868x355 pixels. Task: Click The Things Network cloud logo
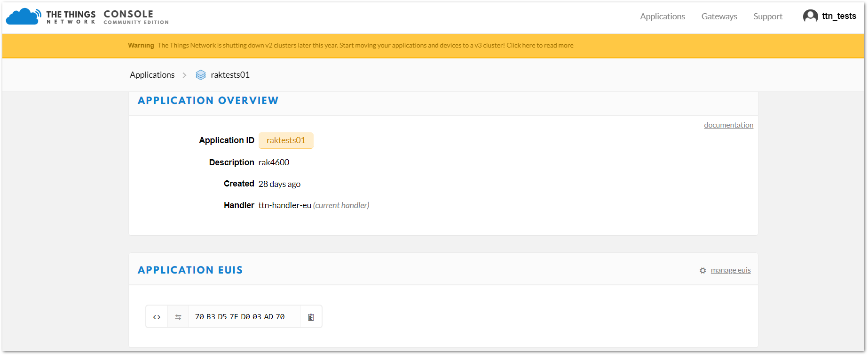[x=24, y=16]
